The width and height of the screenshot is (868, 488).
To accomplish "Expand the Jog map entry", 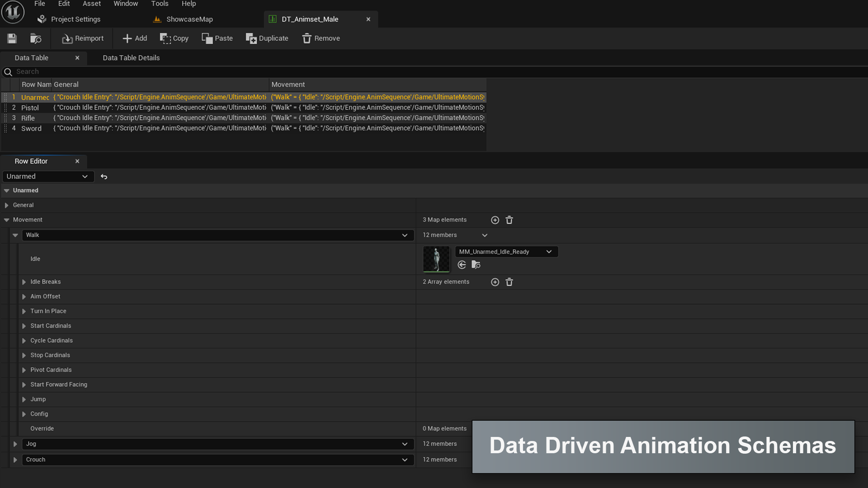I will 15,444.
